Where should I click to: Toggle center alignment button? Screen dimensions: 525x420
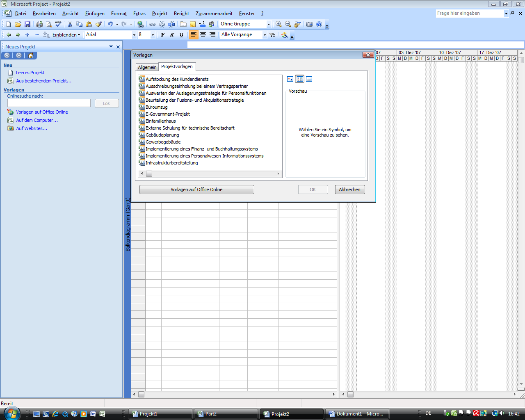click(203, 35)
